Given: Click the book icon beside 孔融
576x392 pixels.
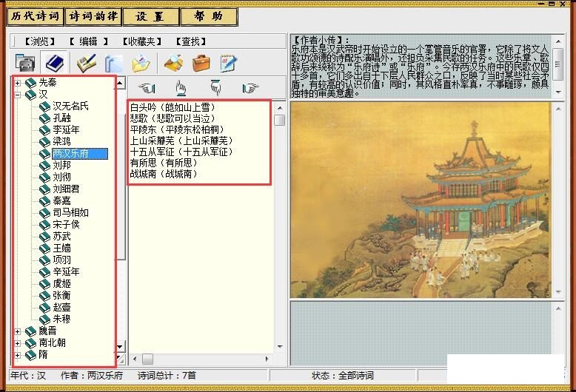Looking at the screenshot, I should (45, 118).
